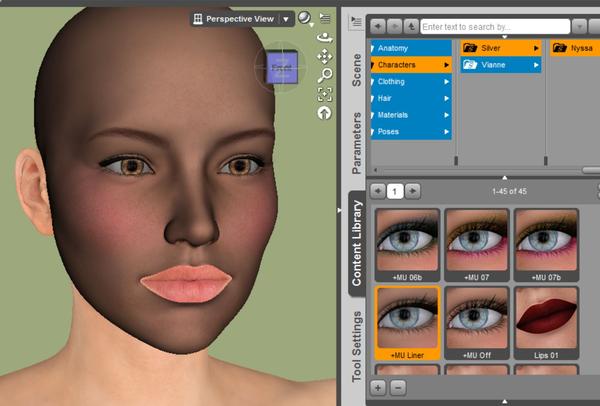Screen dimensions: 600x406
Task: Select the +MU 07b makeup thumbnail
Action: click(546, 245)
